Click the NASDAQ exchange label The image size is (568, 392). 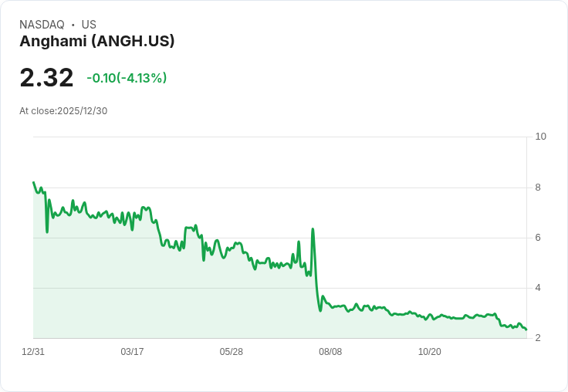(x=42, y=25)
